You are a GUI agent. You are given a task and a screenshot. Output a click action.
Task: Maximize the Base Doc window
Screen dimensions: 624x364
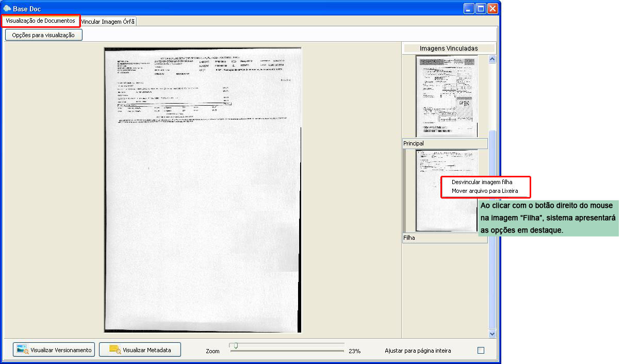click(x=481, y=8)
